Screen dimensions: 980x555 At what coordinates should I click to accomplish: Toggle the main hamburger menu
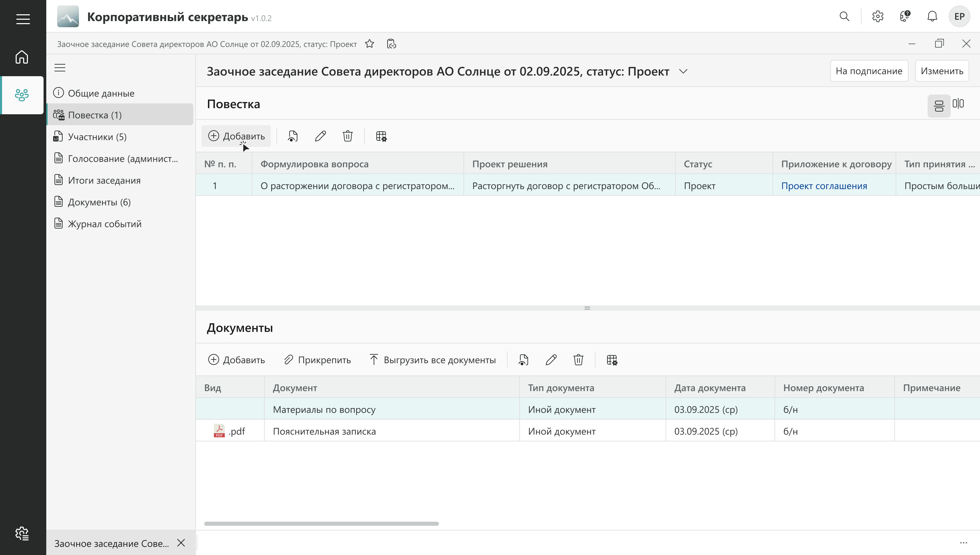click(x=23, y=19)
